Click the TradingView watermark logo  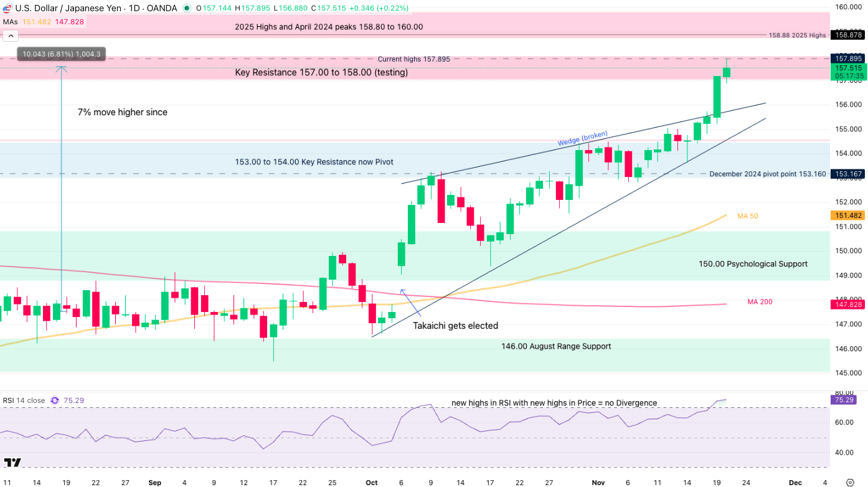pos(12,461)
